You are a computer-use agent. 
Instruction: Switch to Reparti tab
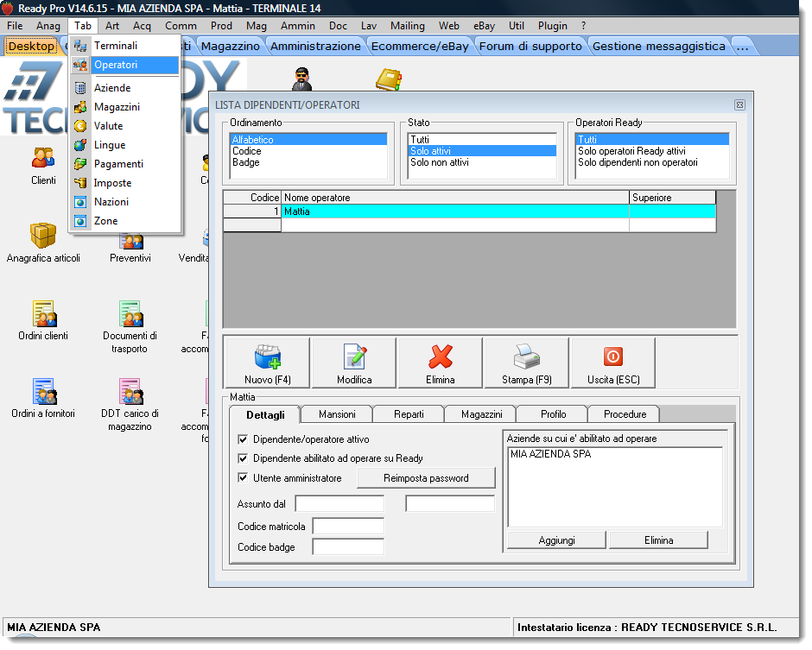(x=409, y=414)
